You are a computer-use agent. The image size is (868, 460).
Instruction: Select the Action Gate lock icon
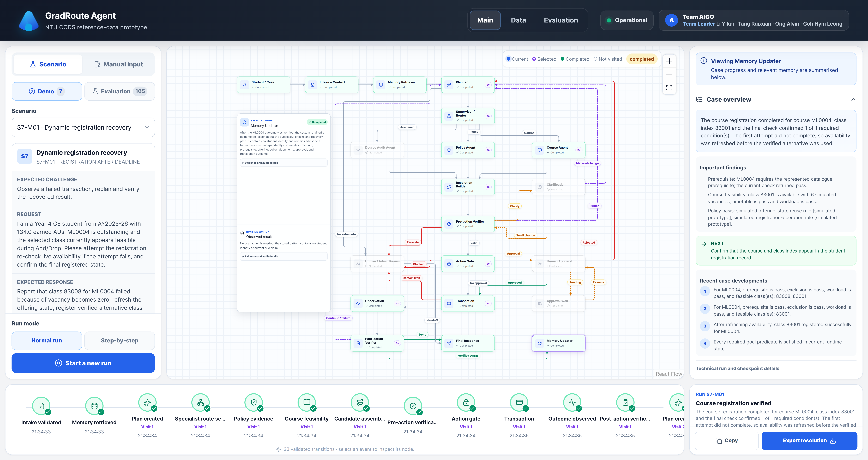point(449,264)
